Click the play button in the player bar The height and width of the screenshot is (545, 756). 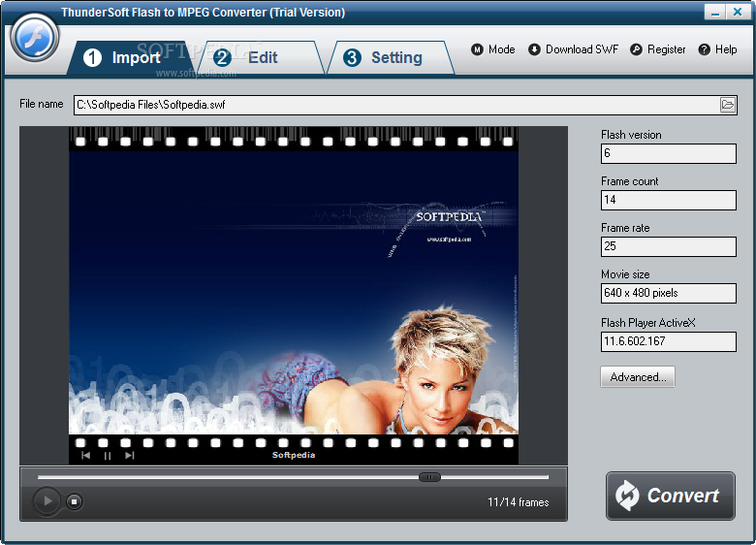(47, 501)
